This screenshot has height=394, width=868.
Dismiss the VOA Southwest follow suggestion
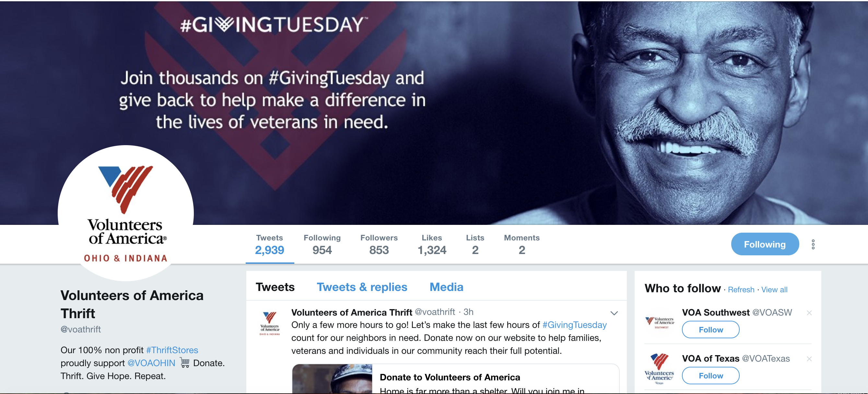tap(809, 313)
